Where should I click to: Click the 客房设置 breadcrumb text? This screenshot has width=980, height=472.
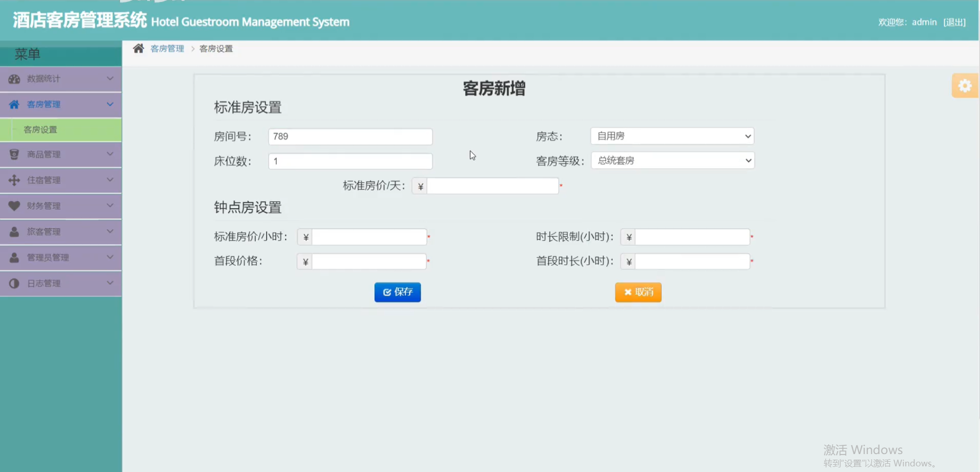[216, 49]
